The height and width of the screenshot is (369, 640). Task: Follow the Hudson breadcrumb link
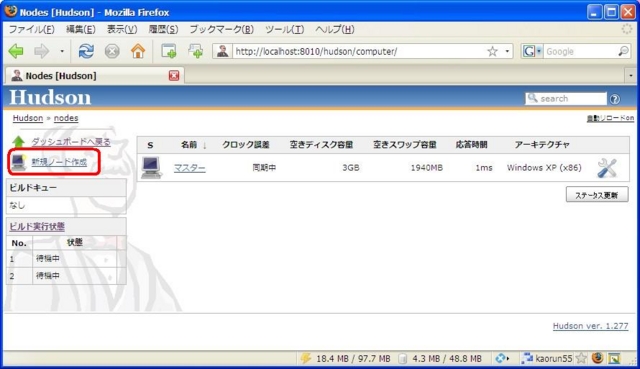click(28, 118)
